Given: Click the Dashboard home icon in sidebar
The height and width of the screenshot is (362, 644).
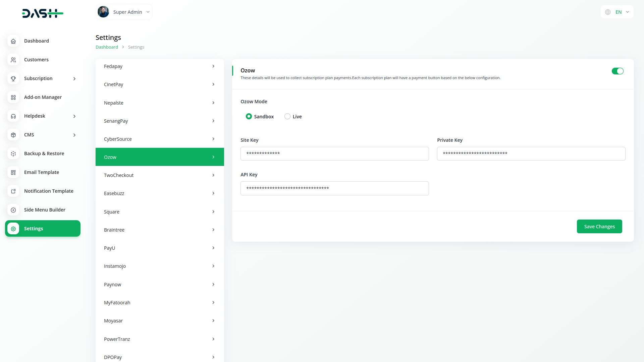Looking at the screenshot, I should pyautogui.click(x=13, y=41).
